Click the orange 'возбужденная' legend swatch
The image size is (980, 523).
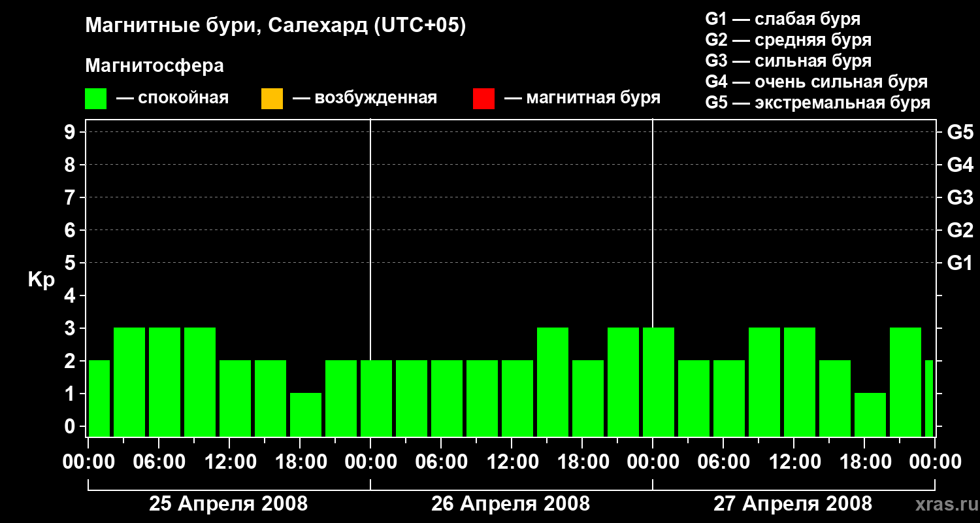(272, 99)
